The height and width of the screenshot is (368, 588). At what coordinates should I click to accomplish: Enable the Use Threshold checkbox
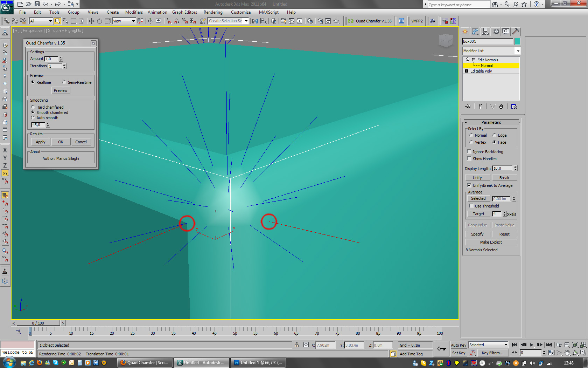point(471,206)
